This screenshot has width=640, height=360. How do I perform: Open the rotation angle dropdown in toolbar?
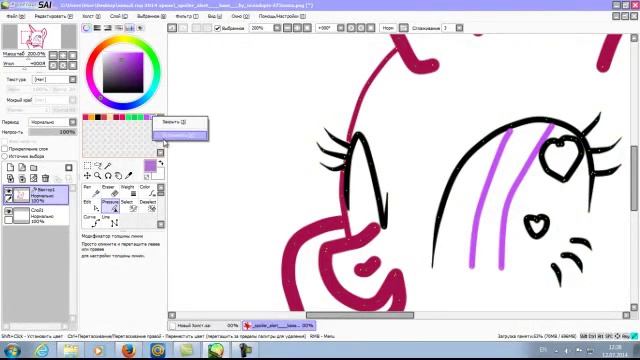341,28
